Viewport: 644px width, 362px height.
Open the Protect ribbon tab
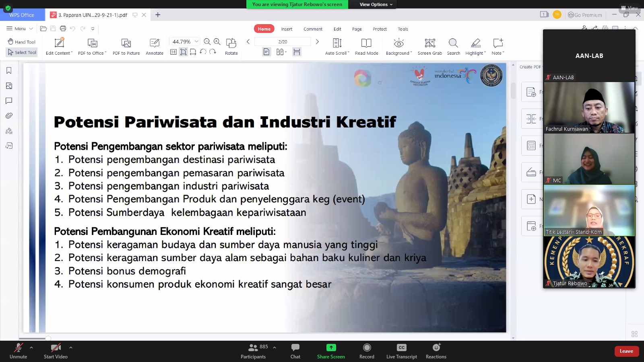point(380,29)
